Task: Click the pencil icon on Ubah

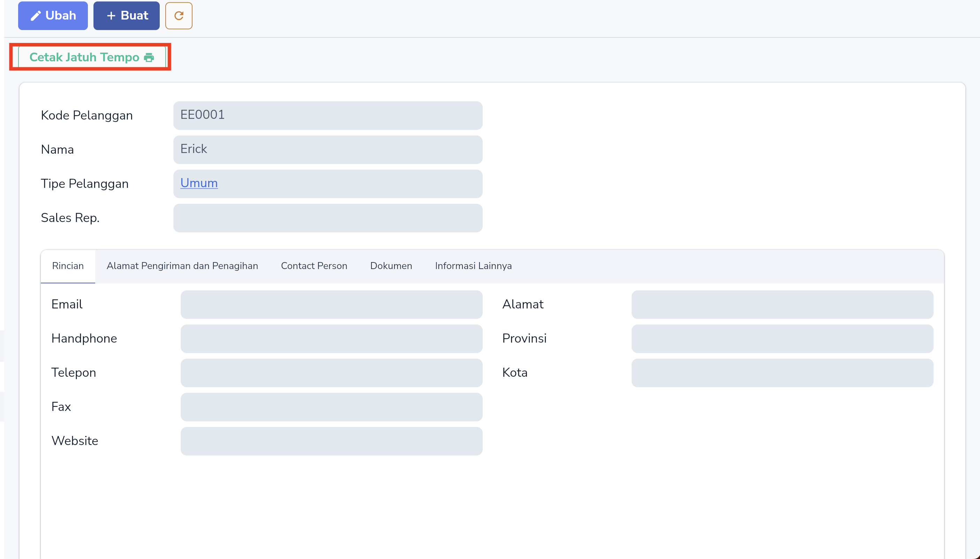Action: [x=36, y=16]
